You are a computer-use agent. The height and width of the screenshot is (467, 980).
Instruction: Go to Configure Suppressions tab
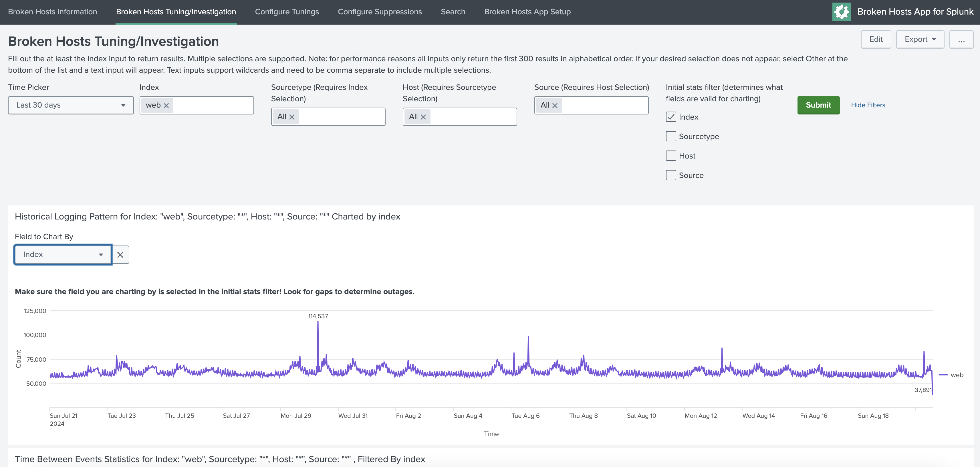point(380,12)
